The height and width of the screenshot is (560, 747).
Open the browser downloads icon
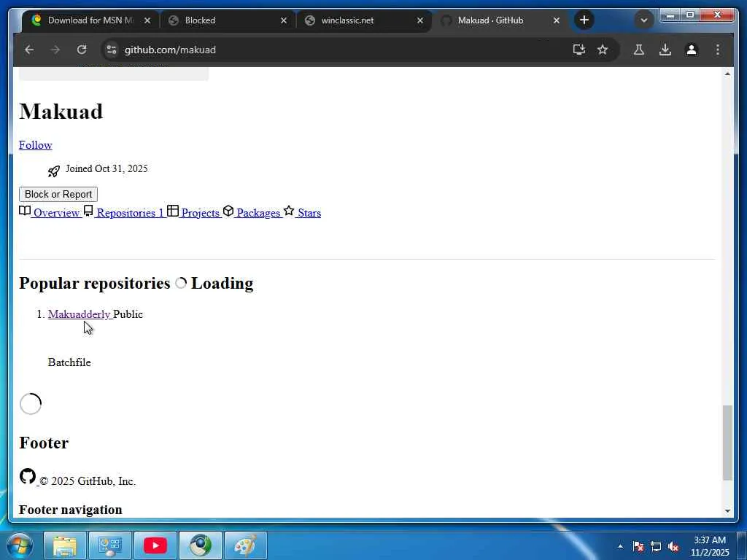click(665, 50)
